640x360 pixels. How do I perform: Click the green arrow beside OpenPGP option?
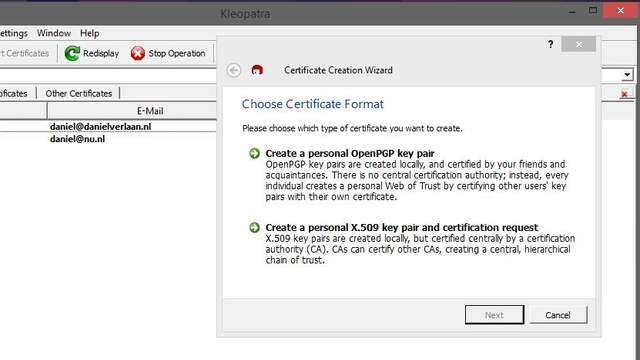(x=254, y=153)
